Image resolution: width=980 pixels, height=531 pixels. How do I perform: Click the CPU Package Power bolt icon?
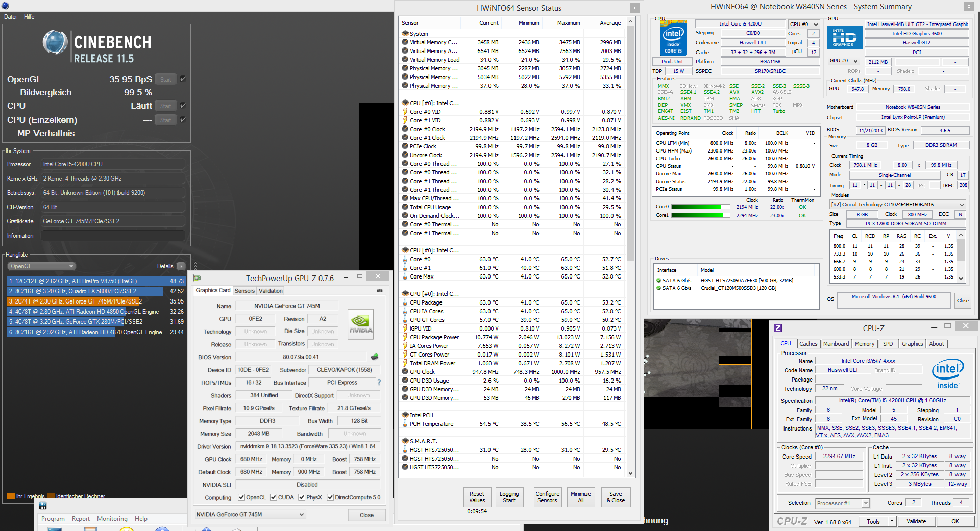click(x=405, y=337)
